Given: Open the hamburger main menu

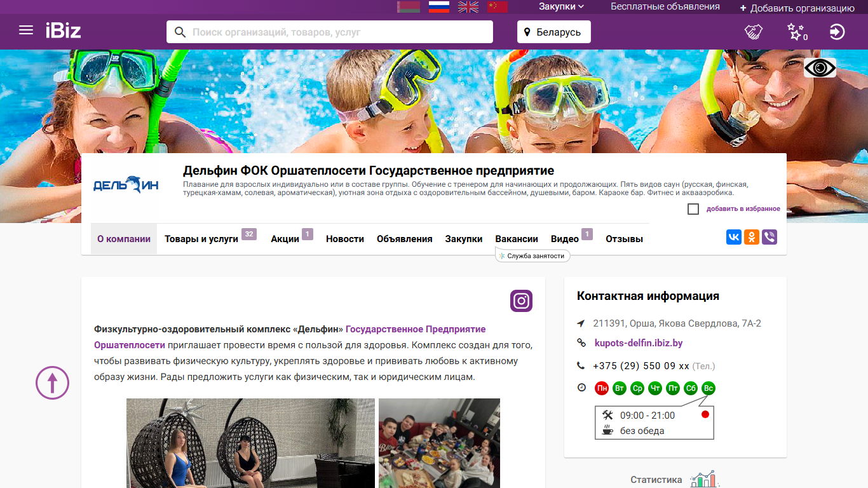Looking at the screenshot, I should coord(26,30).
